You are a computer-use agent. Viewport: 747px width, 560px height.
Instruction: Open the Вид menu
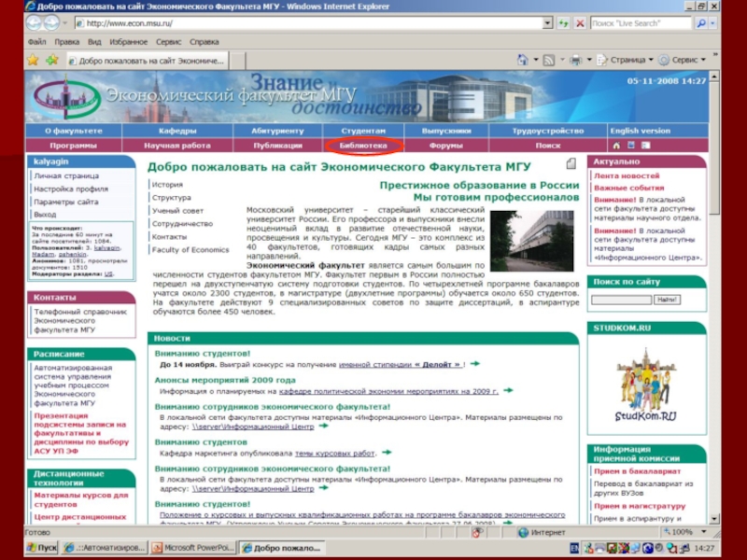pos(94,42)
